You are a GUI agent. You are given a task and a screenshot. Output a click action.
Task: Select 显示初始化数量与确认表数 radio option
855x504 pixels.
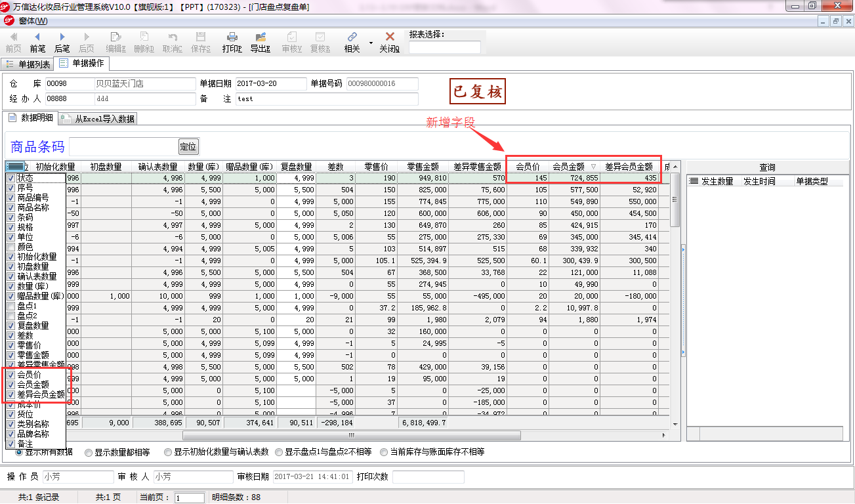click(x=168, y=452)
